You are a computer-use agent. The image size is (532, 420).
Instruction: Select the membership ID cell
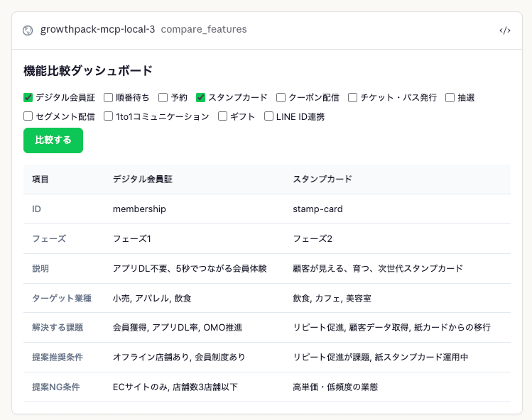(139, 209)
